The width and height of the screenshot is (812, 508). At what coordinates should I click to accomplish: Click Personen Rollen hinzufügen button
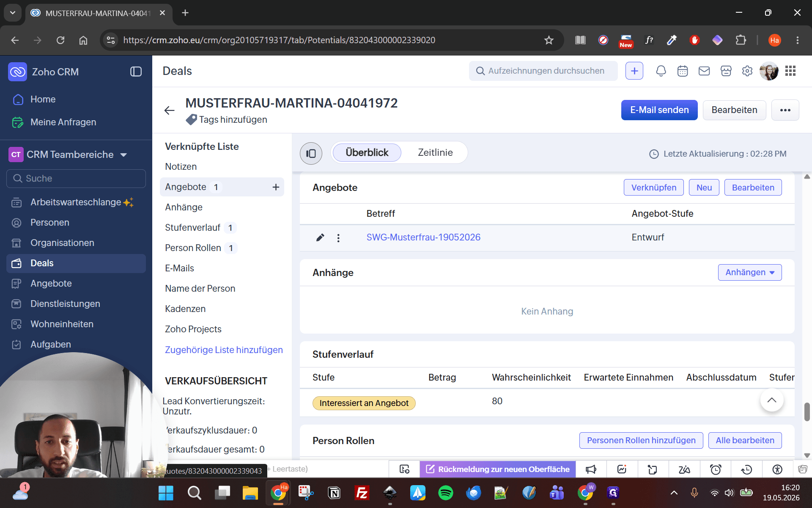pos(641,440)
